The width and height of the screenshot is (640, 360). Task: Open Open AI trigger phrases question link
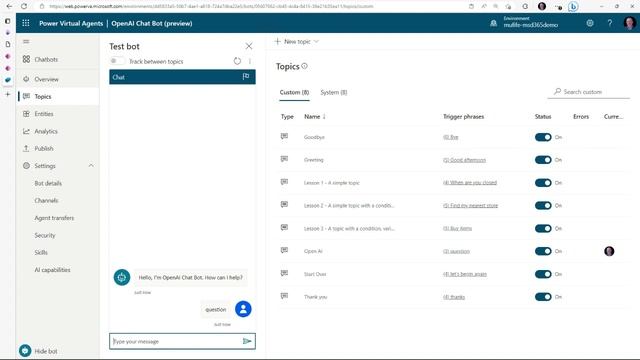(456, 251)
